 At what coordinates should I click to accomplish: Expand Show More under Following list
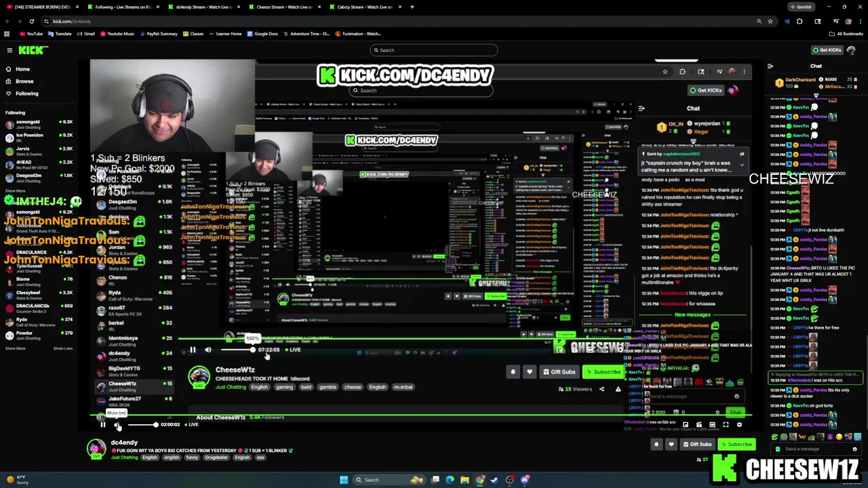coord(15,191)
